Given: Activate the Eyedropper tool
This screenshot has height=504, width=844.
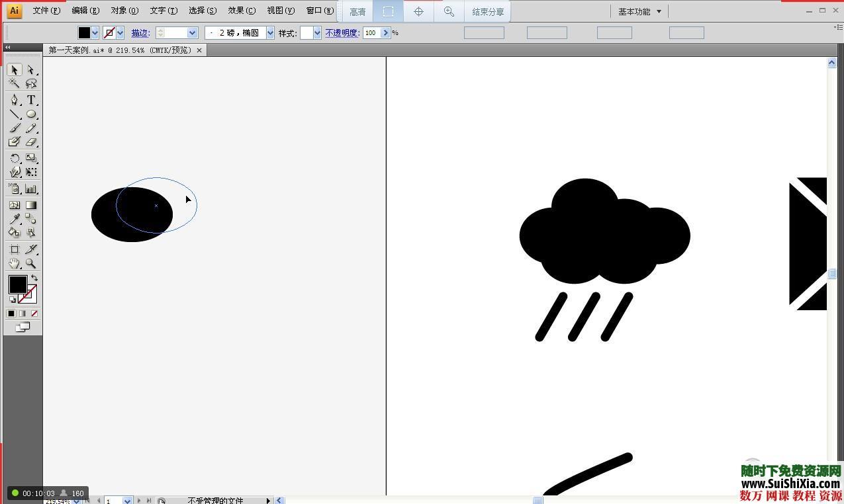Looking at the screenshot, I should (14, 219).
